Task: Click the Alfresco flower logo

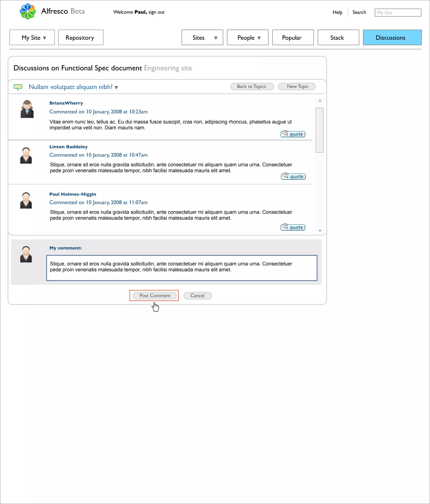Action: [x=28, y=11]
